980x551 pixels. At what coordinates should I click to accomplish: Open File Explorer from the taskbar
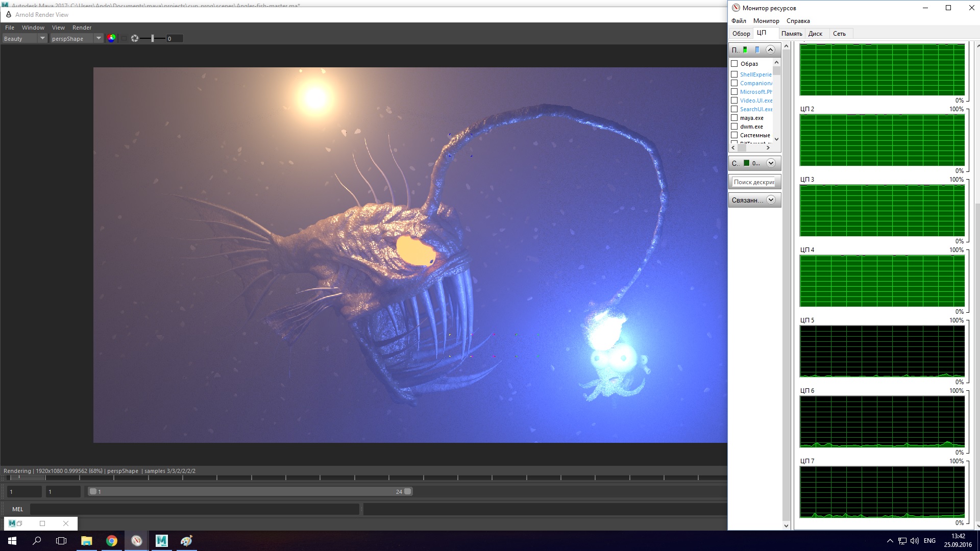pos(86,541)
